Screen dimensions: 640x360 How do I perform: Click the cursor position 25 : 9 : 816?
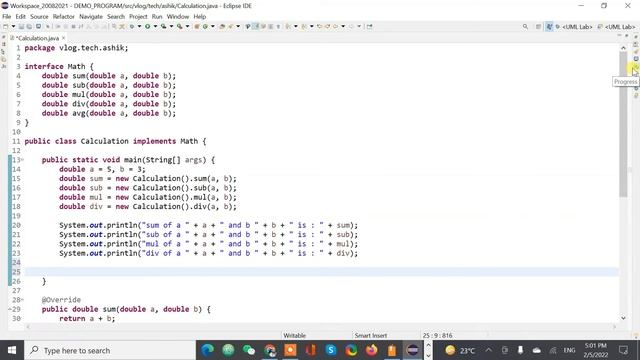pyautogui.click(x=437, y=336)
